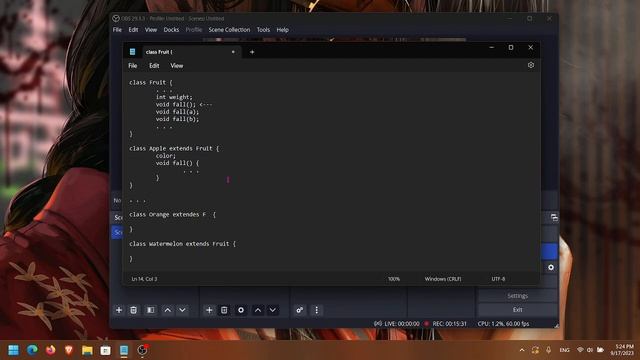The image size is (640, 360).
Task: Move source up in Sources panel
Action: tap(258, 310)
